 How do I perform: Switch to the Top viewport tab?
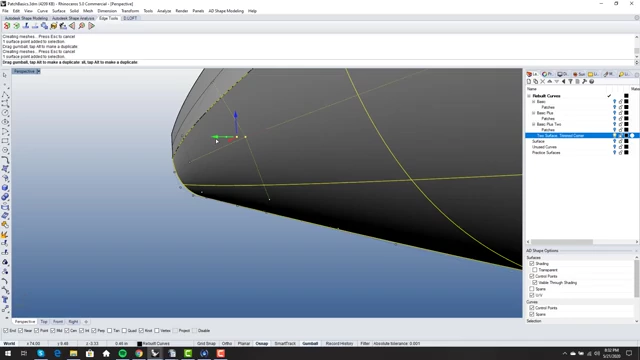click(x=44, y=322)
